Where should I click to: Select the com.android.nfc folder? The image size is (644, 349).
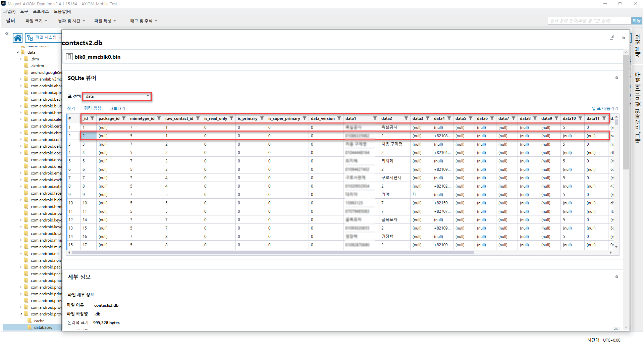point(45,254)
